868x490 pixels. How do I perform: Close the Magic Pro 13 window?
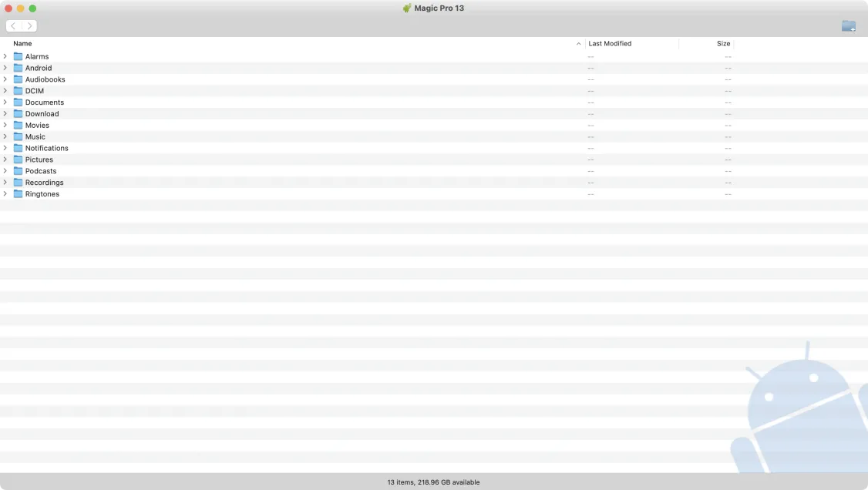8,8
